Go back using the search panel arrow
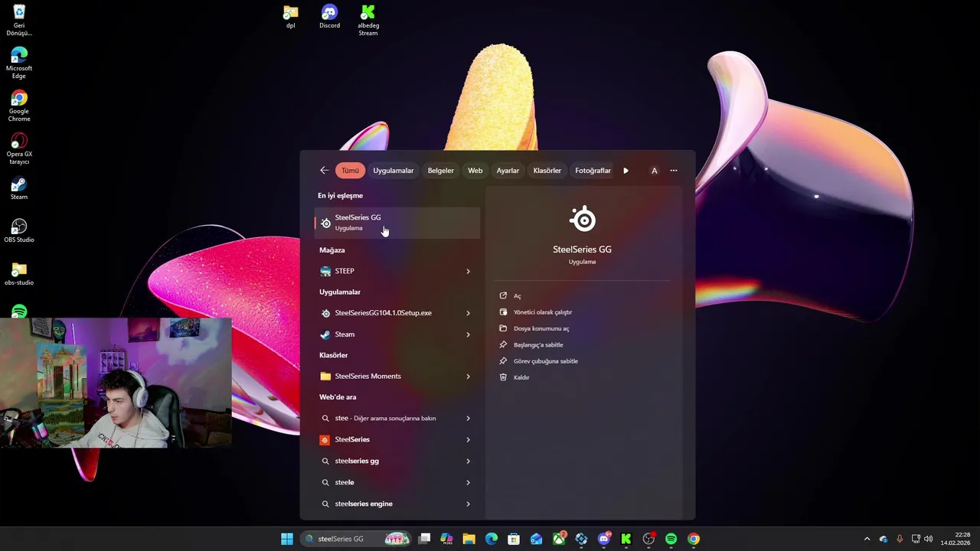The image size is (980, 551). pyautogui.click(x=324, y=171)
